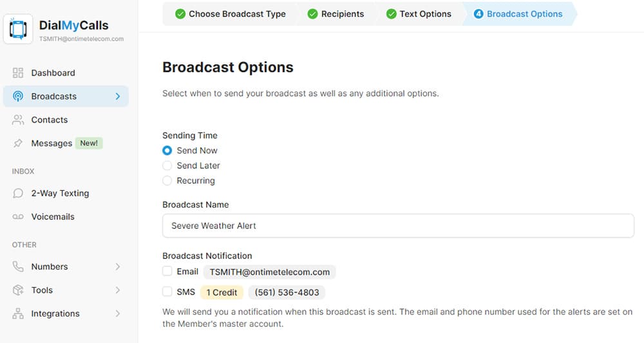The height and width of the screenshot is (343, 644).
Task: Expand the Tools submenu chevron
Action: [118, 290]
